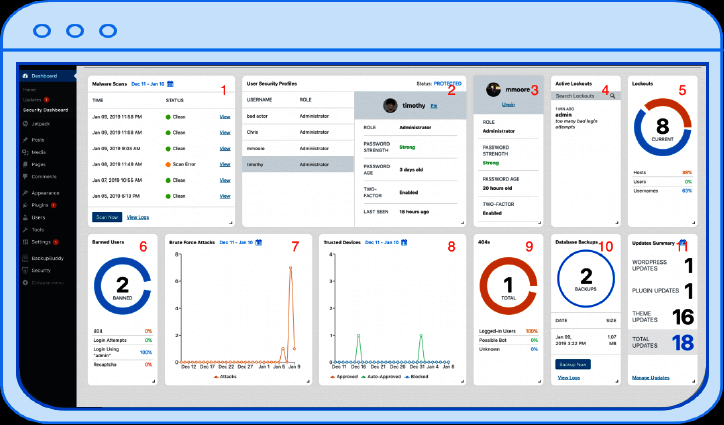Click the Scan Now button
The width and height of the screenshot is (724, 425).
[107, 217]
